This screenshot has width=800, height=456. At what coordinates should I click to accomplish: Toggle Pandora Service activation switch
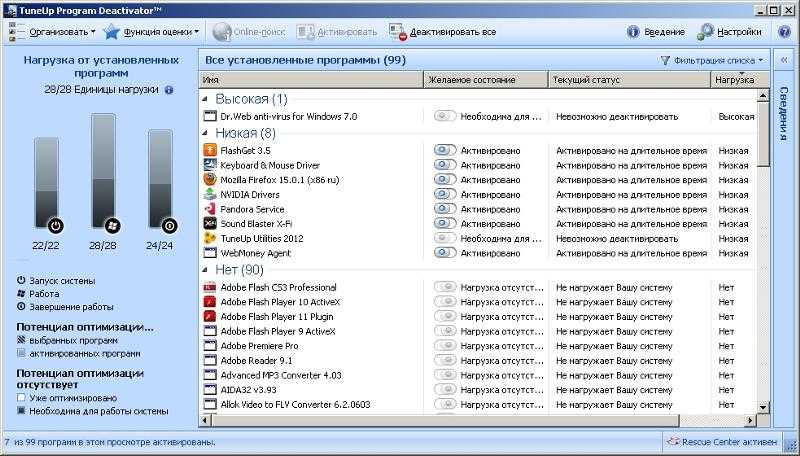445,209
